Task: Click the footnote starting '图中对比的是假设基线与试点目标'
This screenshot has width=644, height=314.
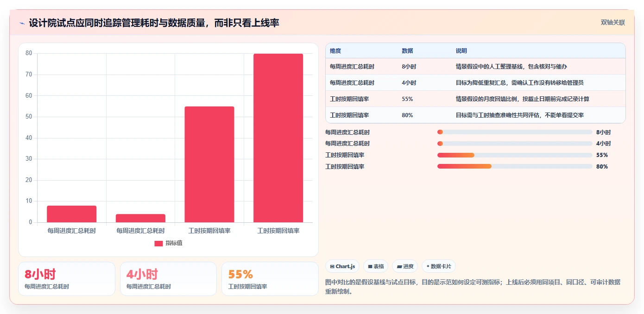Action: click(x=473, y=287)
